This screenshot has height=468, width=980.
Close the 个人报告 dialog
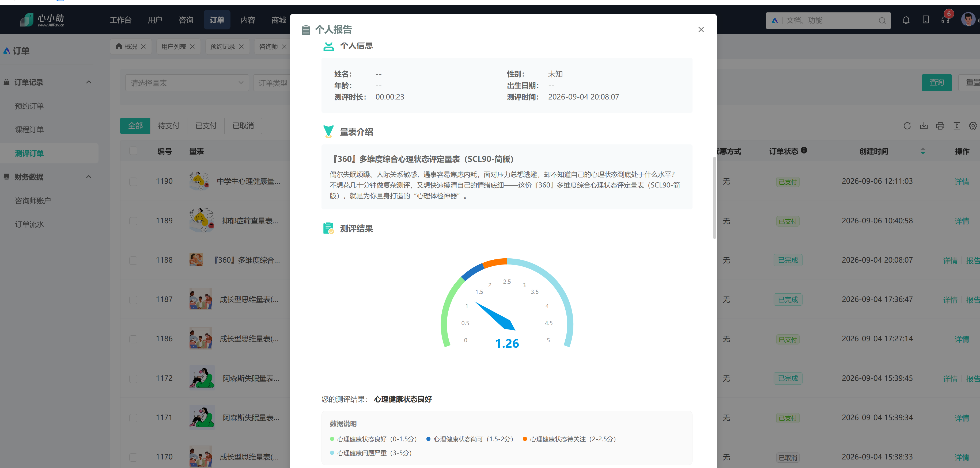[x=701, y=30]
